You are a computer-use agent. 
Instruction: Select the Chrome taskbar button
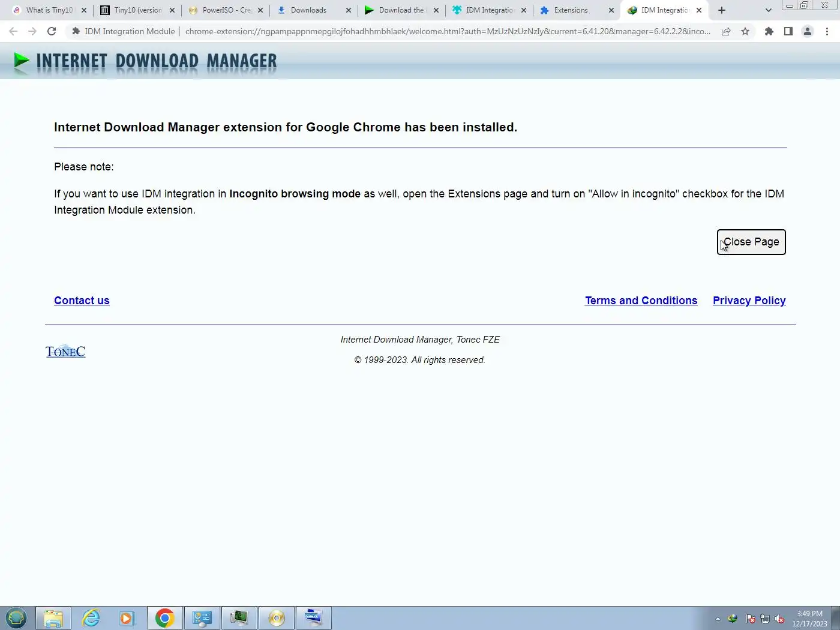pos(165,618)
